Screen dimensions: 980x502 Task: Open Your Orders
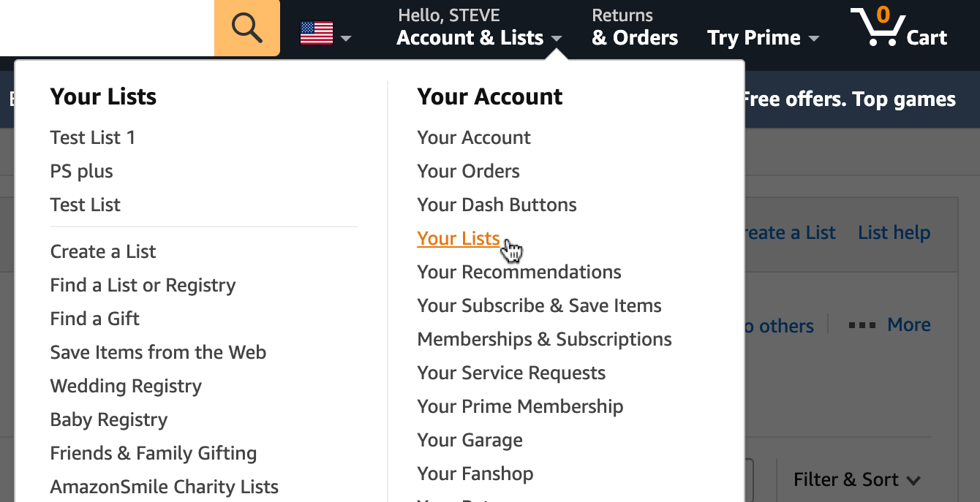coord(468,170)
